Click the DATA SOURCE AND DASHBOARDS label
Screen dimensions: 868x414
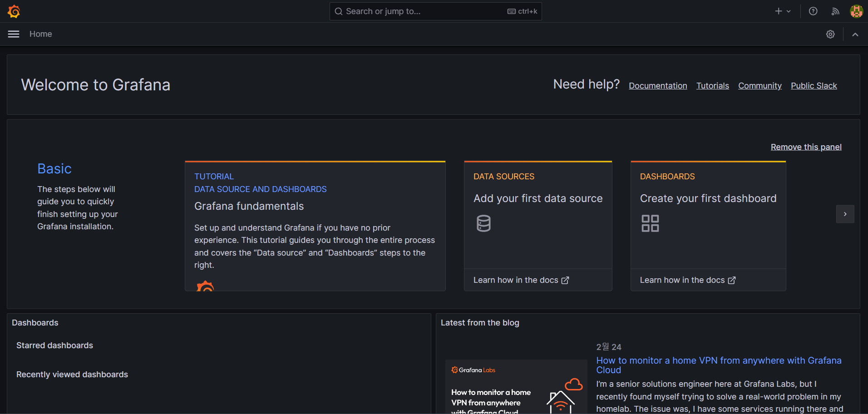click(x=261, y=189)
